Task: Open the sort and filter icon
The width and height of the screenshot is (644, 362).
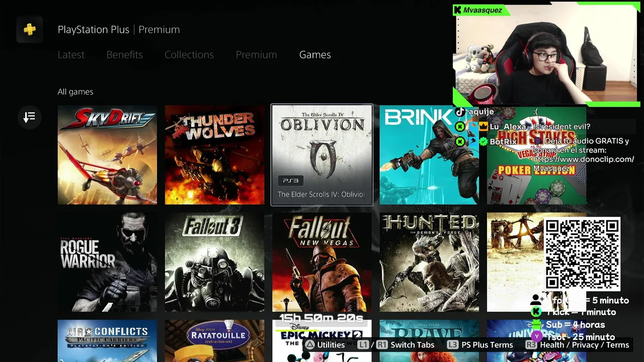Action: click(29, 117)
